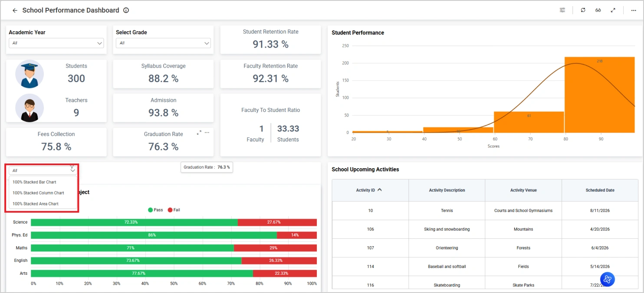Click the 33.33 Students ratio value
The image size is (644, 293).
pyautogui.click(x=288, y=129)
